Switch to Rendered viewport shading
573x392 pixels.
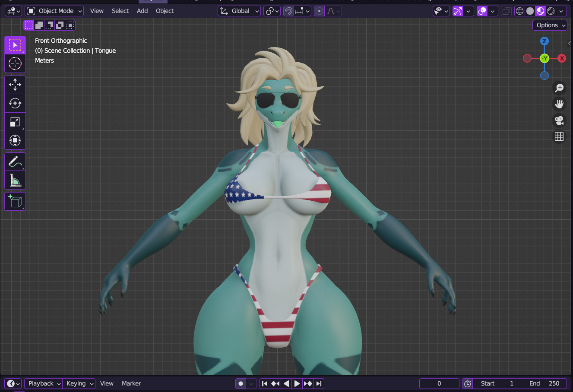coord(551,11)
